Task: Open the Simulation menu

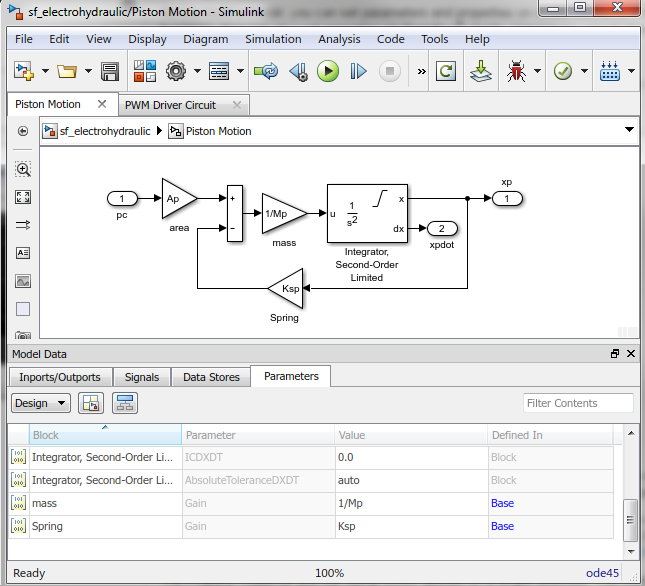Action: click(x=273, y=39)
